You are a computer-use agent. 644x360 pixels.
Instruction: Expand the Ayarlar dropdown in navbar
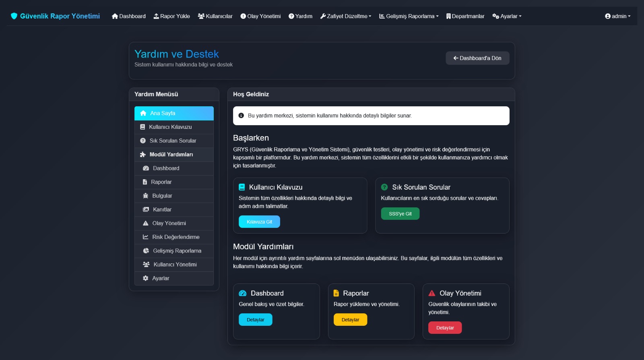(507, 16)
